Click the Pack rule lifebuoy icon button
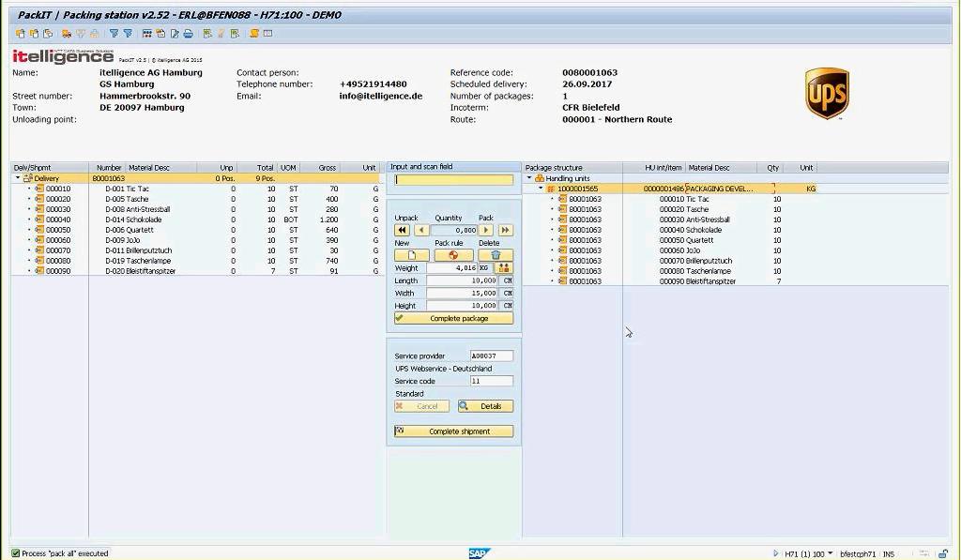This screenshot has height=560, width=961. click(453, 255)
